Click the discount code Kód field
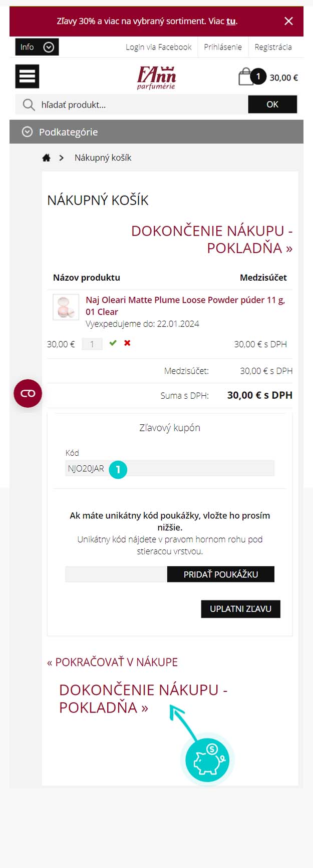 [x=170, y=468]
